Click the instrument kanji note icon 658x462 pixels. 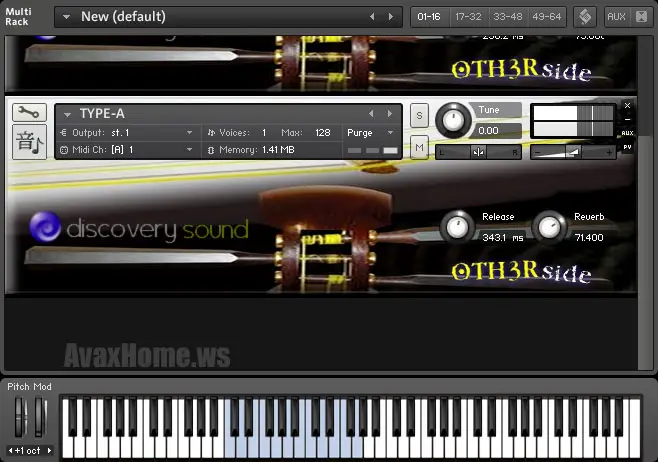click(x=29, y=142)
